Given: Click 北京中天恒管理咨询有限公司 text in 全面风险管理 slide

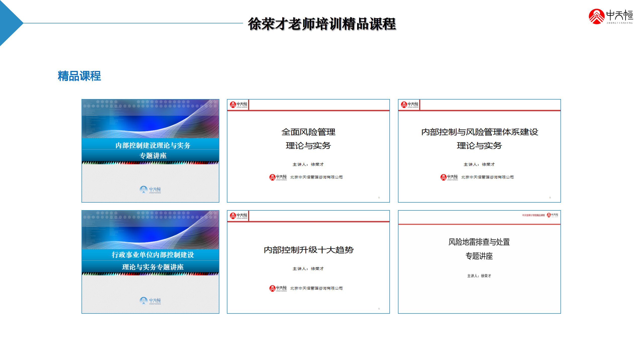Looking at the screenshot, I should point(316,177).
